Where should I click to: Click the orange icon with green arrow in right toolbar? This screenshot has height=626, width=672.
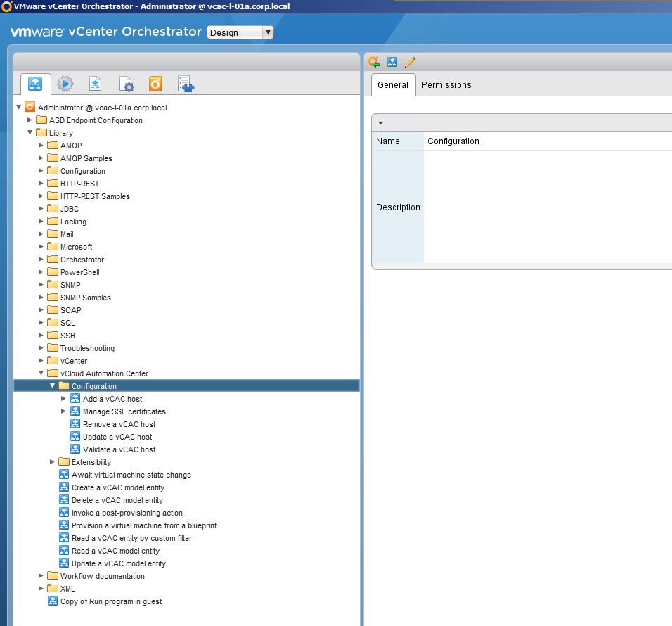pyautogui.click(x=374, y=62)
